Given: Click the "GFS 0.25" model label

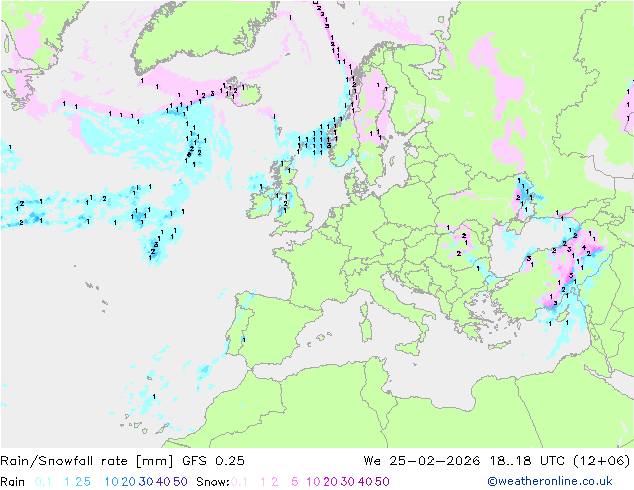Looking at the screenshot, I should tap(213, 461).
